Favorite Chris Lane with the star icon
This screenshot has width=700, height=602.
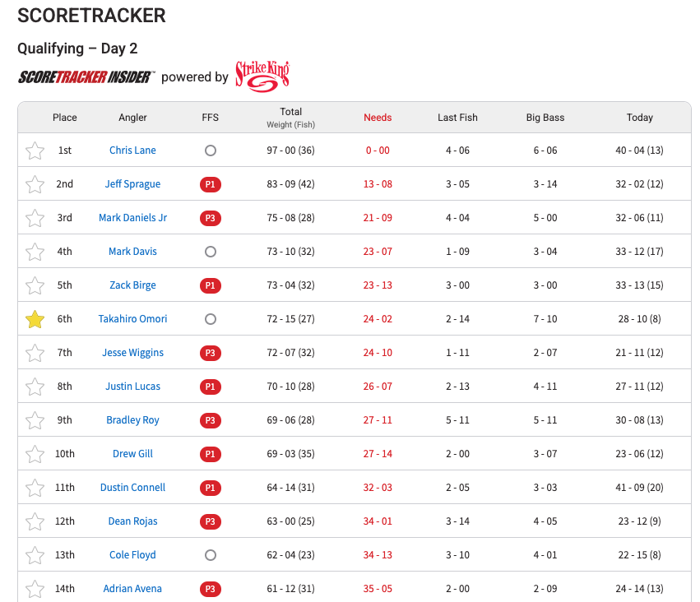coord(35,150)
